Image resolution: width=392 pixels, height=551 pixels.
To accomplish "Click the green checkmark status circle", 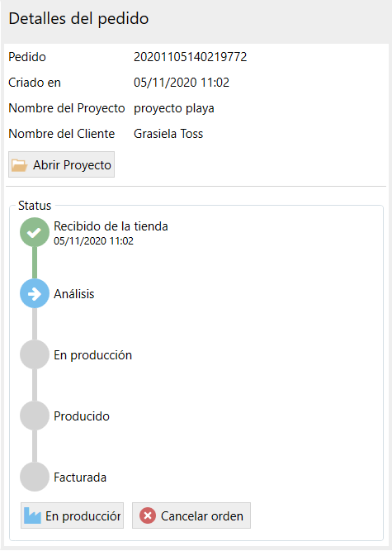I will pyautogui.click(x=35, y=232).
